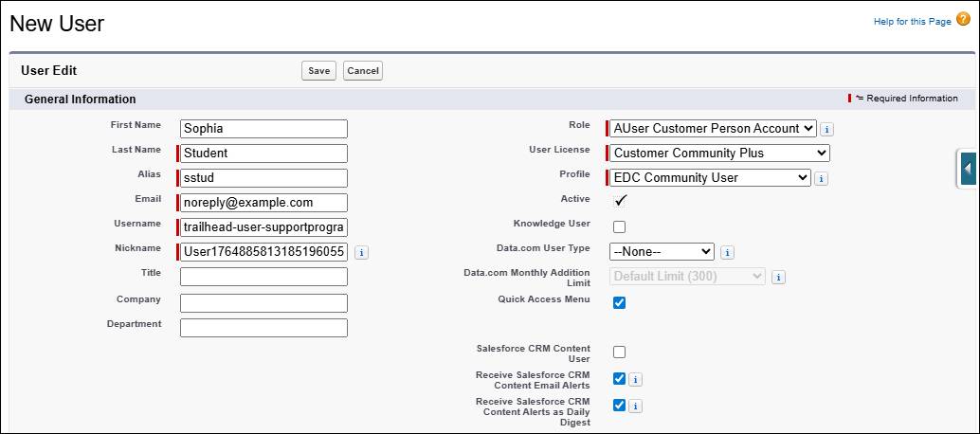Click info icon for CRM Content Email Alerts

coord(635,379)
